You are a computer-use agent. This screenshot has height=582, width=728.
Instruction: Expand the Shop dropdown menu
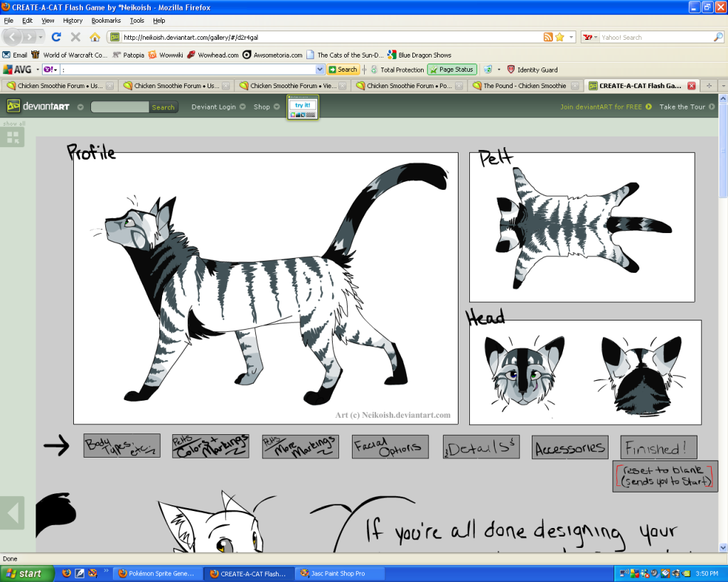[x=266, y=107]
